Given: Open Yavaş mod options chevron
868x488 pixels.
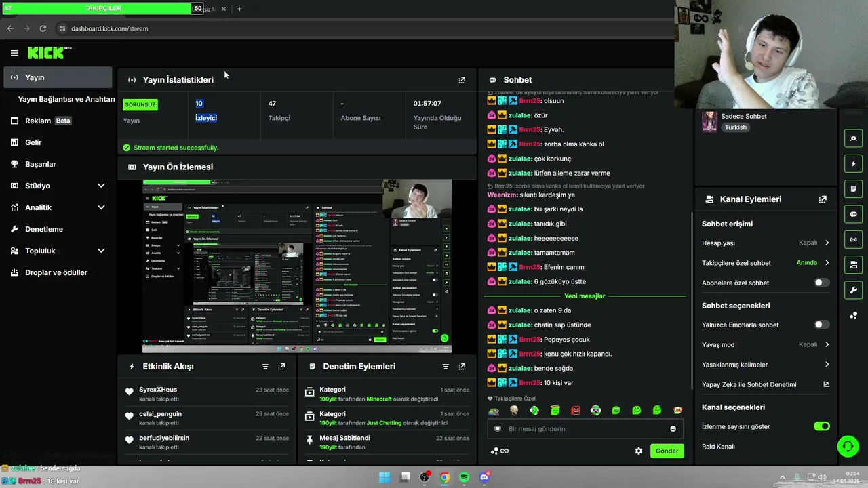Looking at the screenshot, I should tap(827, 344).
